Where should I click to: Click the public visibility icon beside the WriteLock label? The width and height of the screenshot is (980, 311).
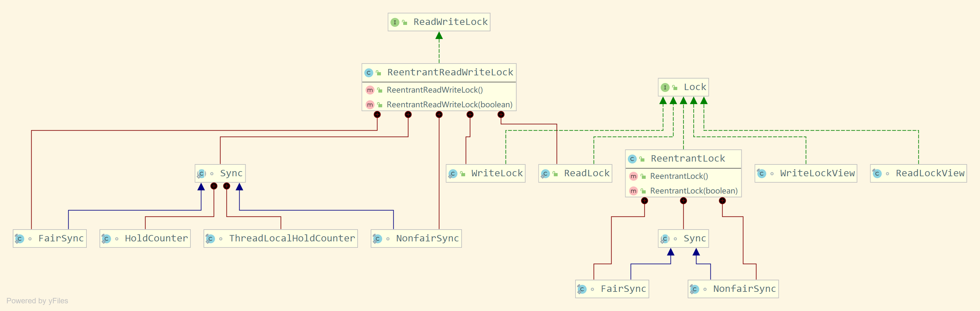pyautogui.click(x=463, y=174)
